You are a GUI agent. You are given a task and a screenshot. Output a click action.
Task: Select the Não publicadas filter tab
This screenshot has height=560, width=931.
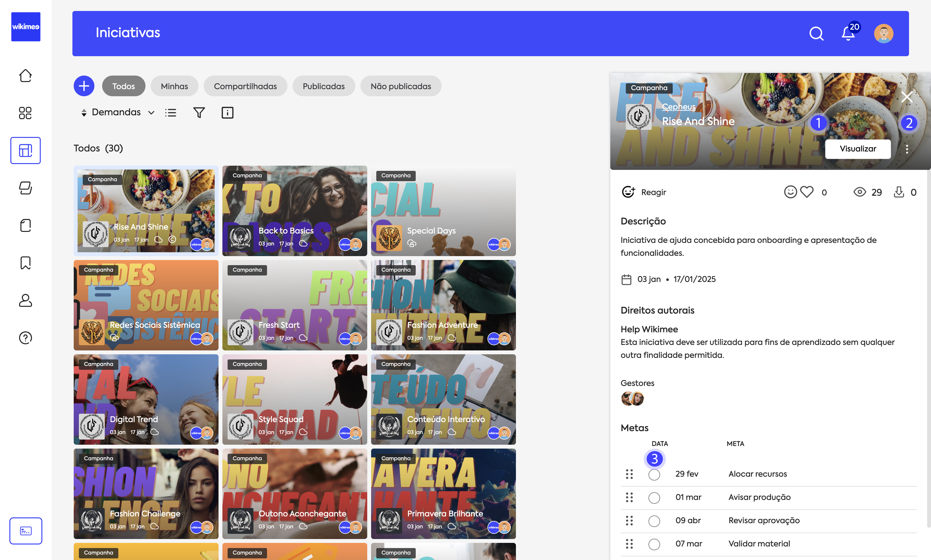pos(401,86)
